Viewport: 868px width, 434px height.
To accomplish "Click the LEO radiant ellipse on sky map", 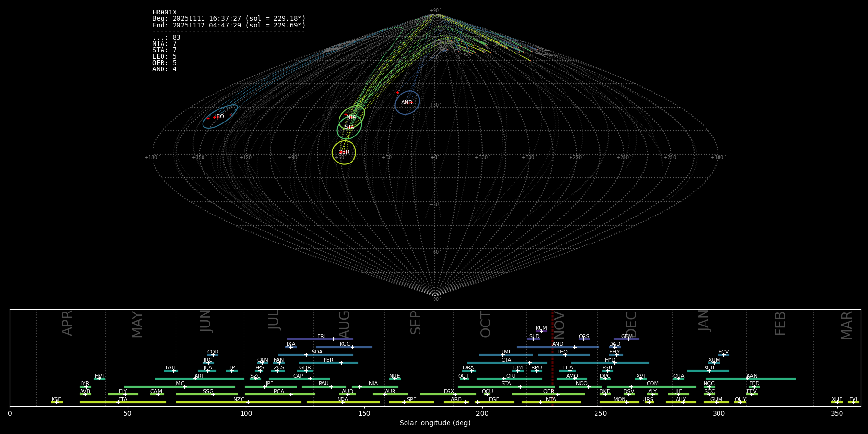I will (220, 117).
